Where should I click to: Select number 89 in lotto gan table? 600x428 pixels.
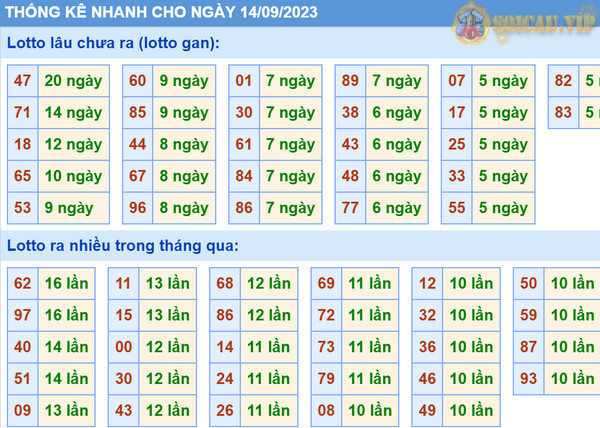(350, 81)
